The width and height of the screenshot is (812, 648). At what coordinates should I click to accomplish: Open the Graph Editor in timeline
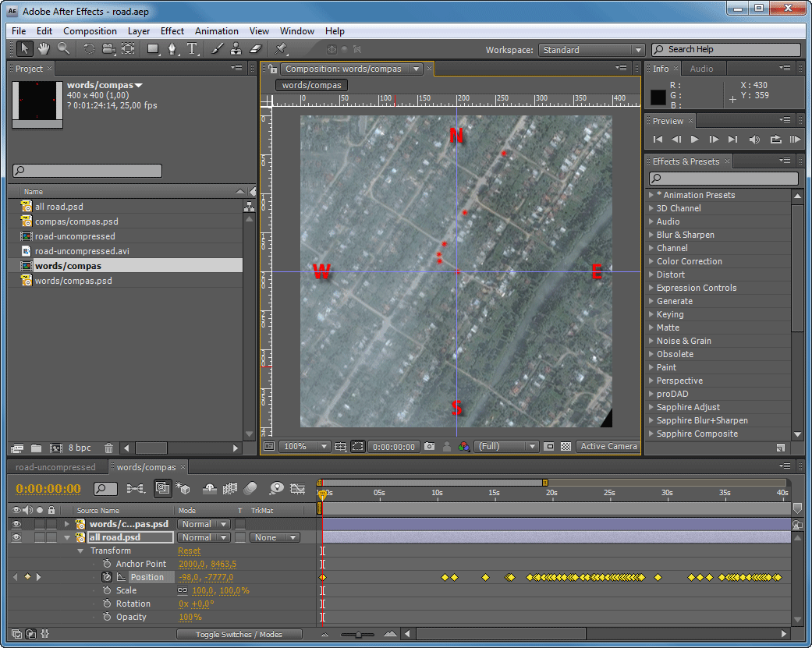pos(297,489)
